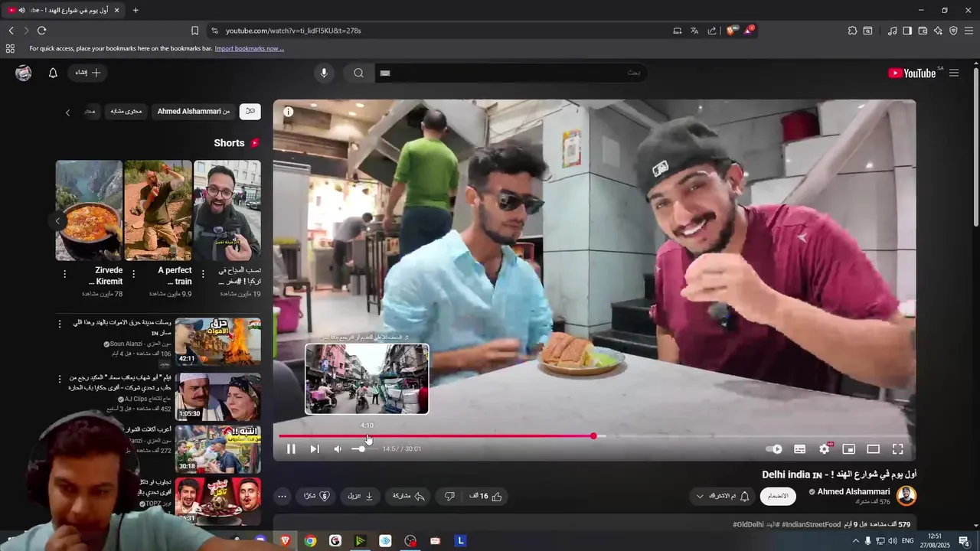980x551 pixels.
Task: Open the 42:11 recommended video thumbnail
Action: coord(218,342)
